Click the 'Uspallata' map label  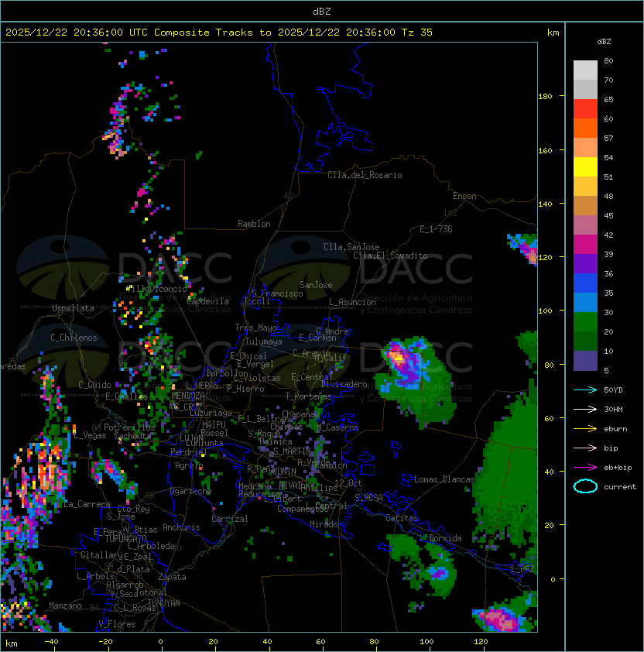coord(73,308)
